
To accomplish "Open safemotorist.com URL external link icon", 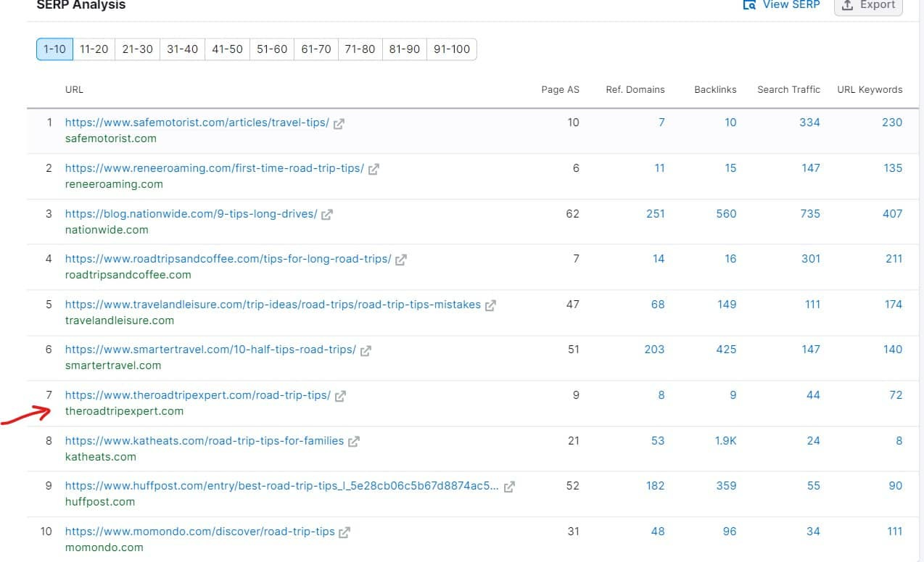I will tap(339, 123).
